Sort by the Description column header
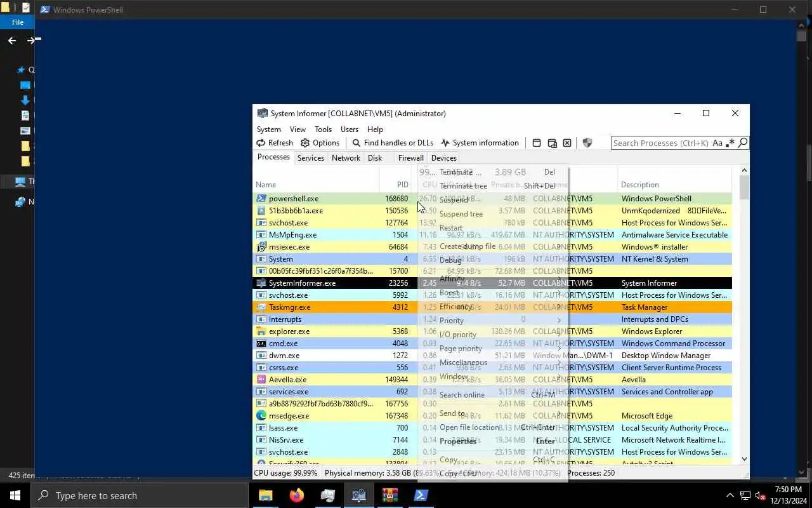The width and height of the screenshot is (812, 508). point(675,185)
